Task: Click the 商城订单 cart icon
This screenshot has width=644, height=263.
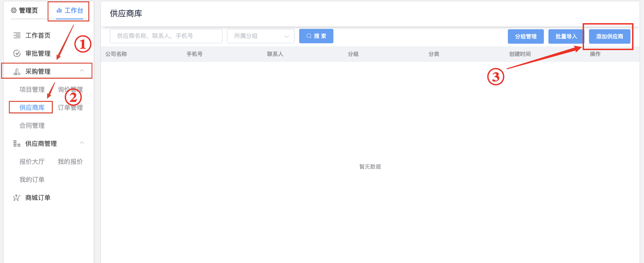Action: (x=17, y=198)
